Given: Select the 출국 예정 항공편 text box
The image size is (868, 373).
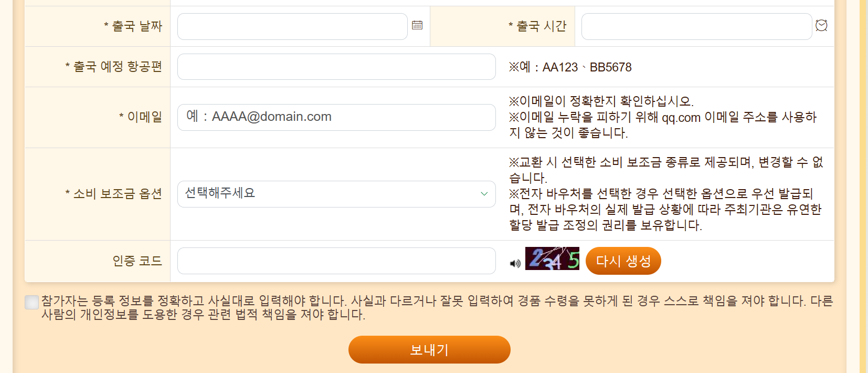Looking at the screenshot, I should coord(336,67).
